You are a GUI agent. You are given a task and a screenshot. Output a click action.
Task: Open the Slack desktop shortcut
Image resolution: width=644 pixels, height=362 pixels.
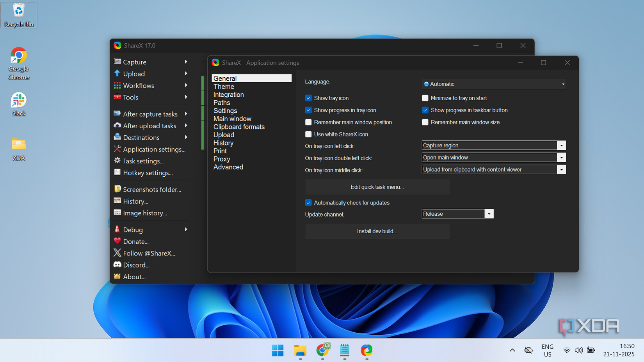click(x=18, y=104)
